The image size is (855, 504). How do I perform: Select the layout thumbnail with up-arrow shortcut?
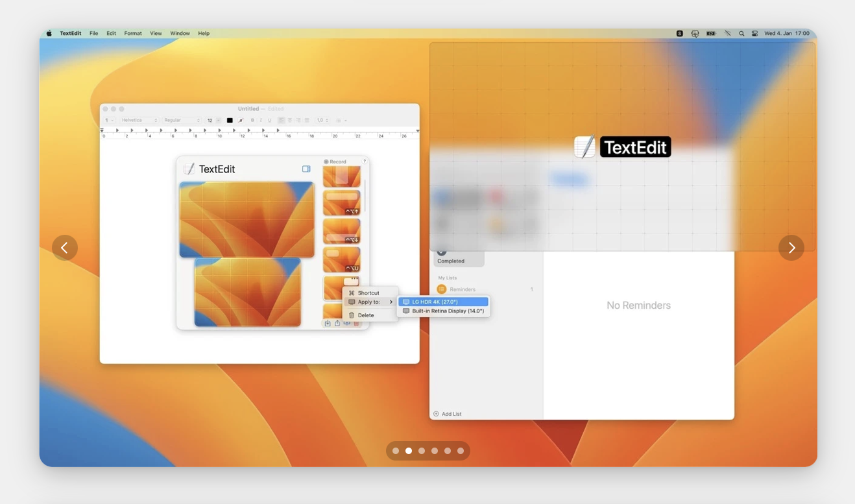pyautogui.click(x=342, y=203)
